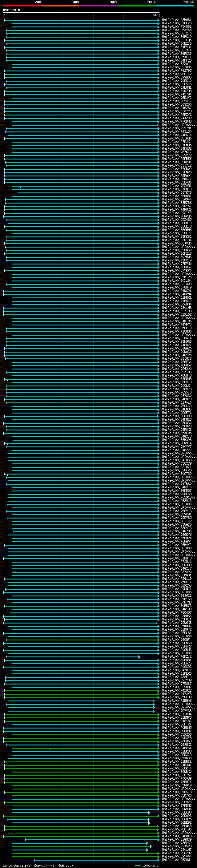197x868 pixels.
Task: Click the UniRef100_A9J5P8 entry
Action: [x=177, y=846]
